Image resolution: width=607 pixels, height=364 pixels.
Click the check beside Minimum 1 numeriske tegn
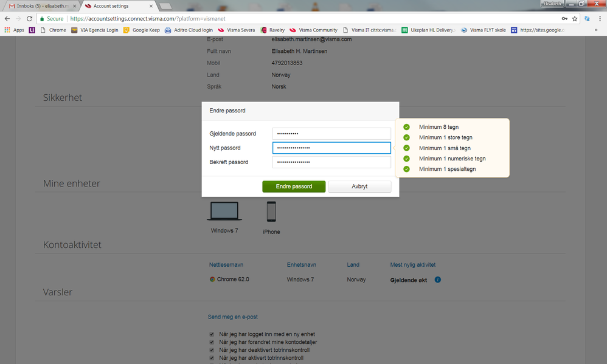pyautogui.click(x=406, y=159)
